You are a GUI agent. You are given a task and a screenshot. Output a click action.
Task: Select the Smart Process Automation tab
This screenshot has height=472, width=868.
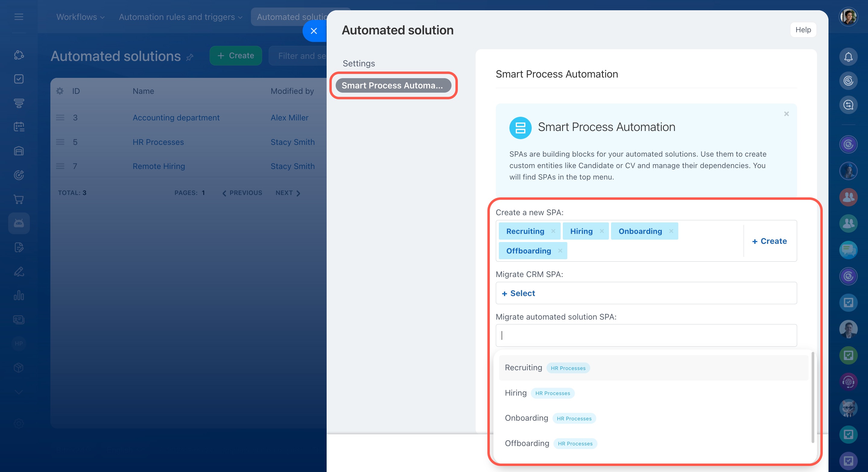(x=393, y=86)
